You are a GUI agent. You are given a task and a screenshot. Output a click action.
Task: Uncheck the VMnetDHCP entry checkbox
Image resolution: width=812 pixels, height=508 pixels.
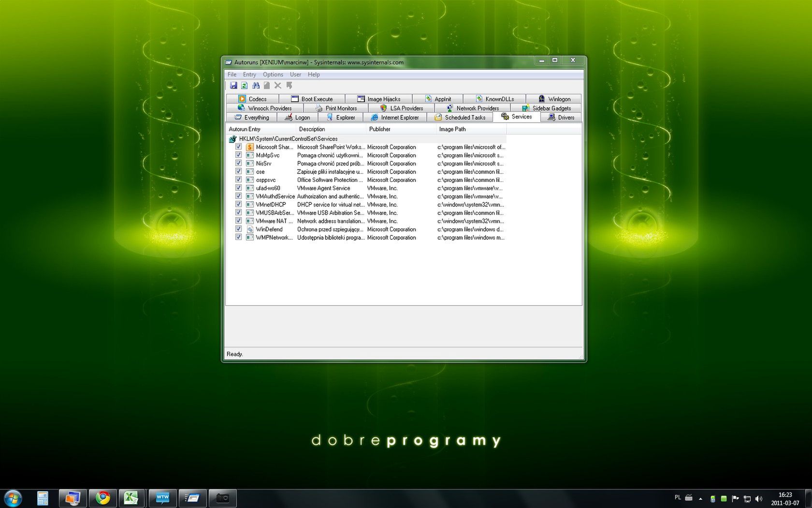tap(238, 204)
